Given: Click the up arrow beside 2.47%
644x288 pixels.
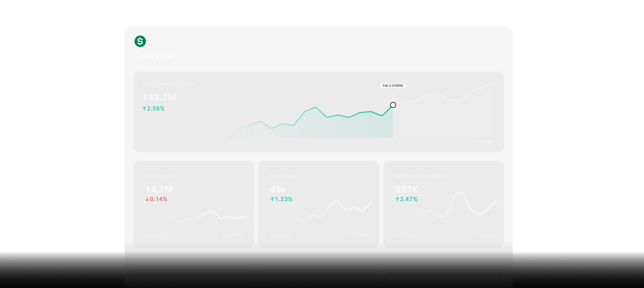Looking at the screenshot, I should click(x=397, y=199).
